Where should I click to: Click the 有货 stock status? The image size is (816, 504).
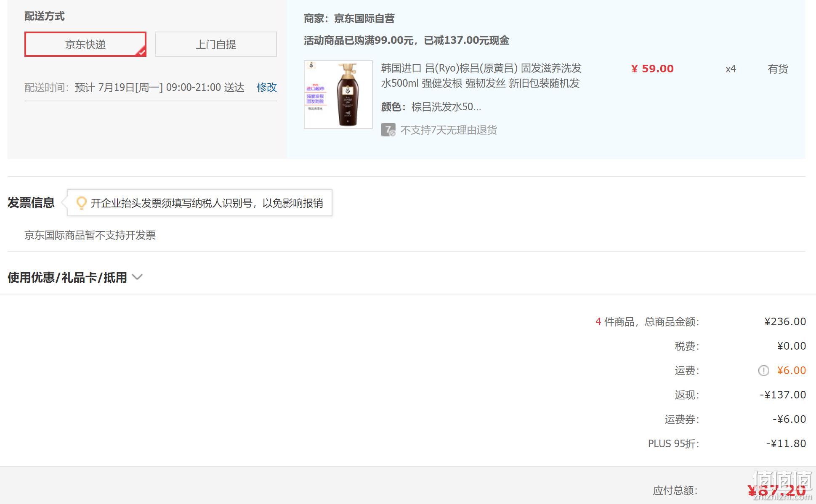click(778, 69)
